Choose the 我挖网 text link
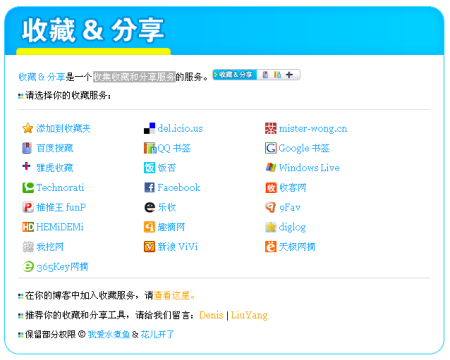 point(50,247)
